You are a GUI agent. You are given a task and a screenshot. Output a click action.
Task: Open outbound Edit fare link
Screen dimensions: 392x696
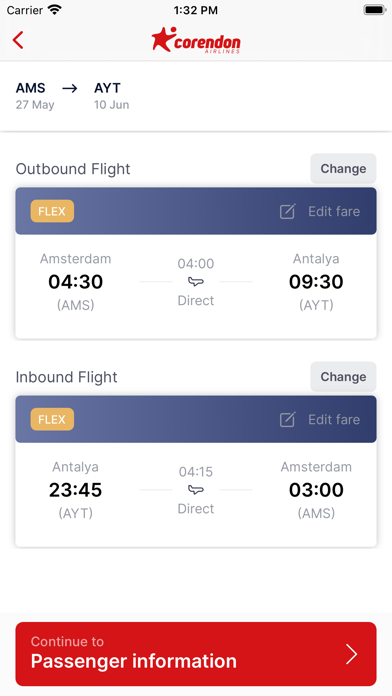[x=334, y=211]
